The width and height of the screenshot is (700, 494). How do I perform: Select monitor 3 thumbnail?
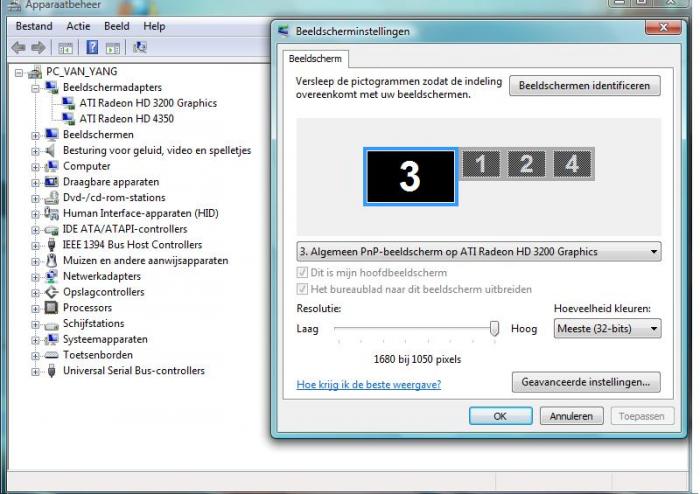pos(410,177)
